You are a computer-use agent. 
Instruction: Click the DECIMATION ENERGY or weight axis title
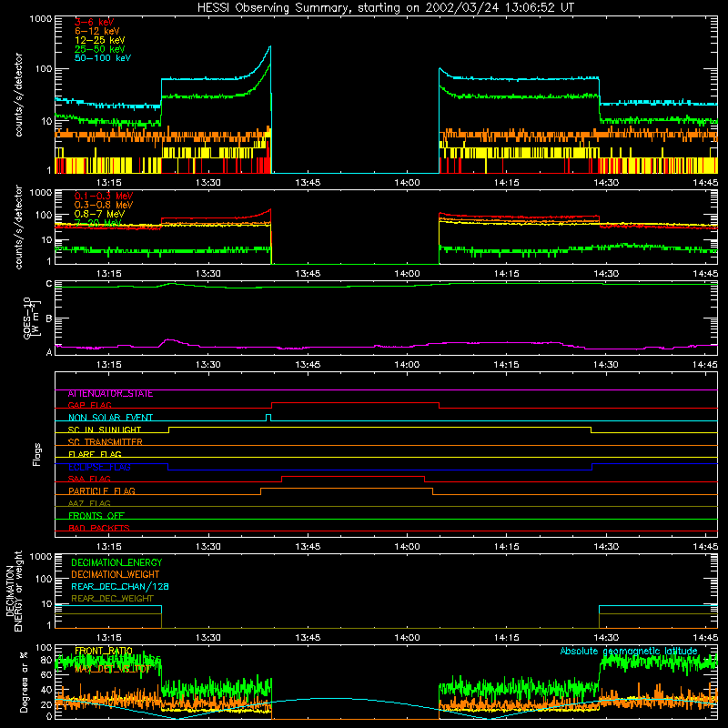[14, 591]
